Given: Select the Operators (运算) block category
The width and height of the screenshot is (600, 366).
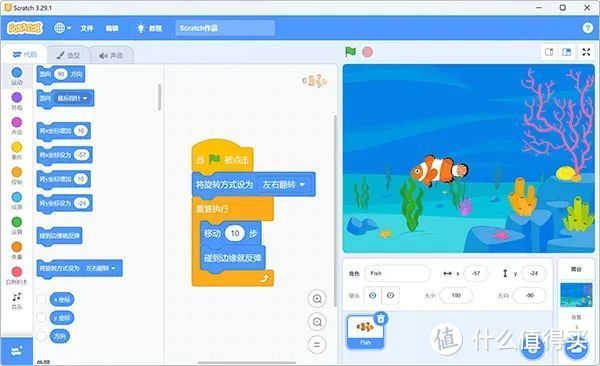Looking at the screenshot, I should (x=16, y=225).
